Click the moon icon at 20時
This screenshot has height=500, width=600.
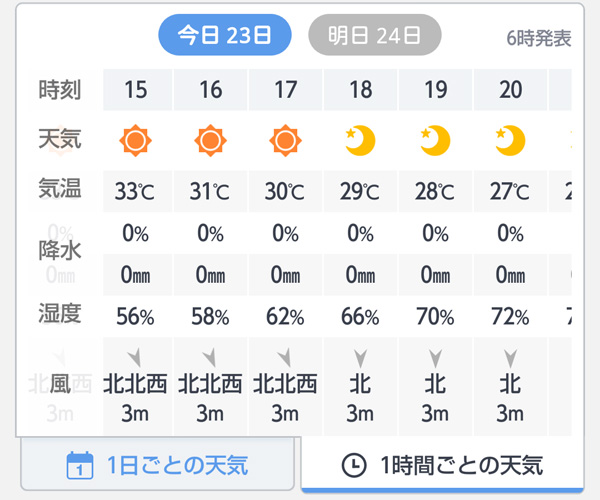click(510, 141)
